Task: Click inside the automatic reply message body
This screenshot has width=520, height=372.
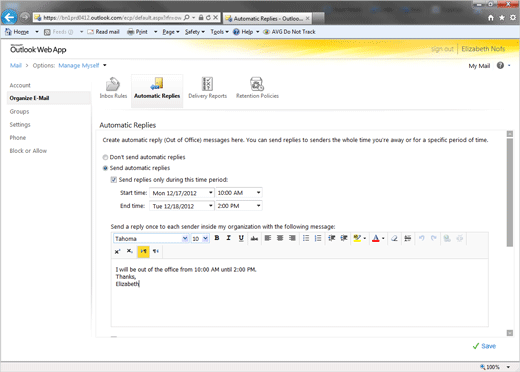Action: point(300,293)
